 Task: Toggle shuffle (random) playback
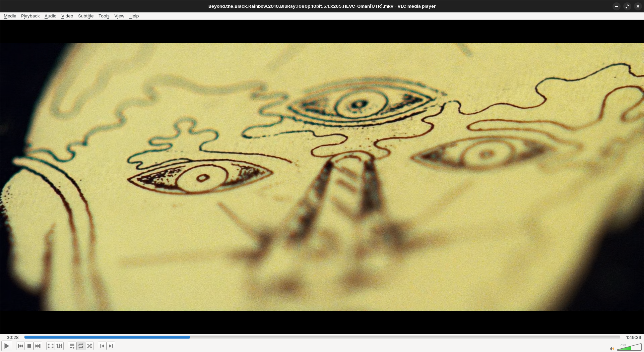(89, 346)
